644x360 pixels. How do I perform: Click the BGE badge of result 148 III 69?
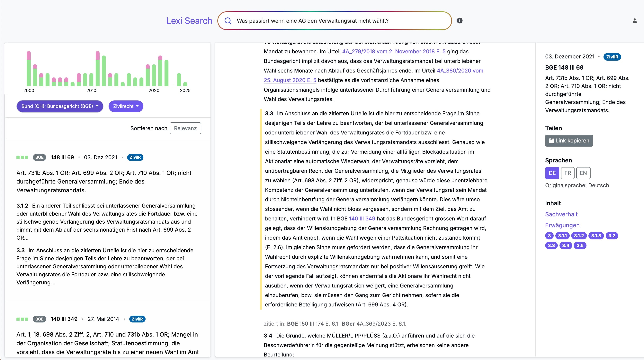tap(39, 157)
